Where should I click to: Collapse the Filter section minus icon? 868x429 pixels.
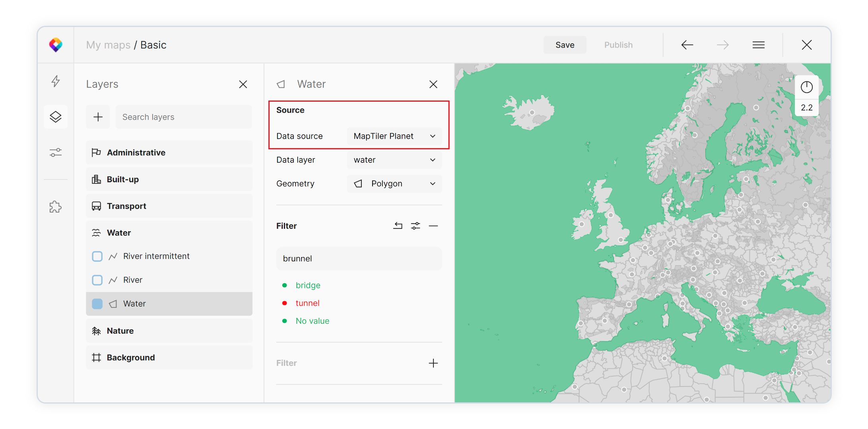[433, 226]
